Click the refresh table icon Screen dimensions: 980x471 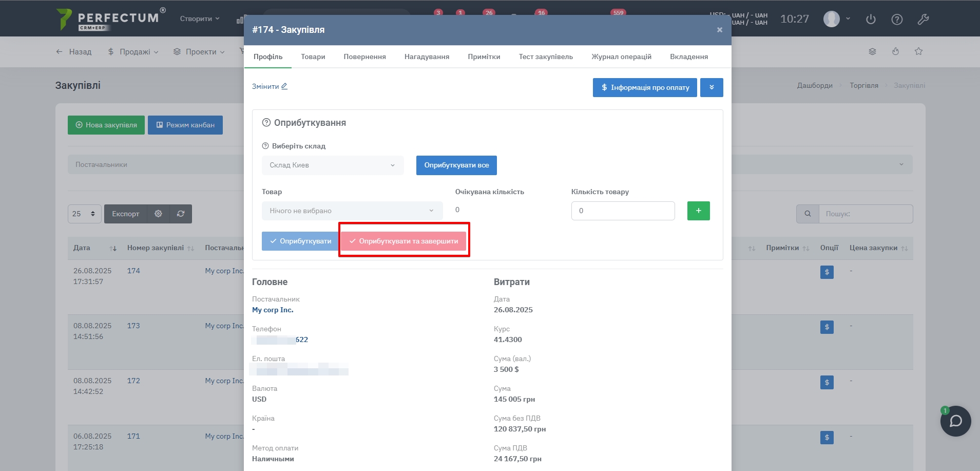(181, 214)
